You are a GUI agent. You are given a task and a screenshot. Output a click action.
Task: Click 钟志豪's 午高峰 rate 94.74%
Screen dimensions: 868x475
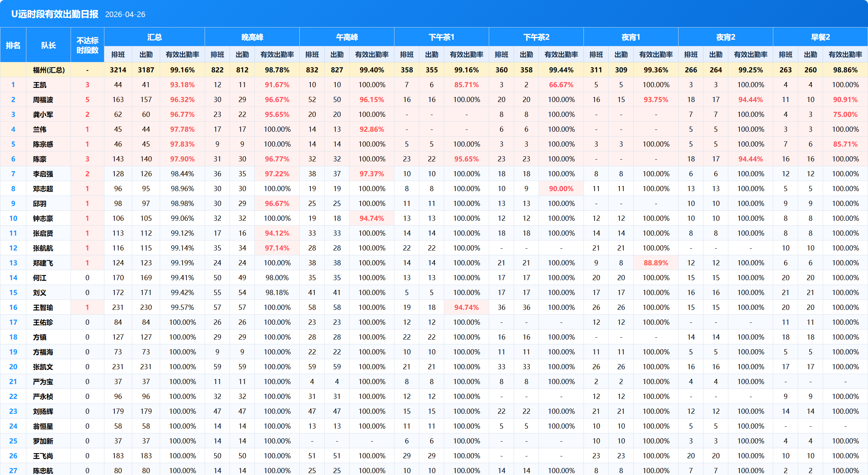coord(372,218)
